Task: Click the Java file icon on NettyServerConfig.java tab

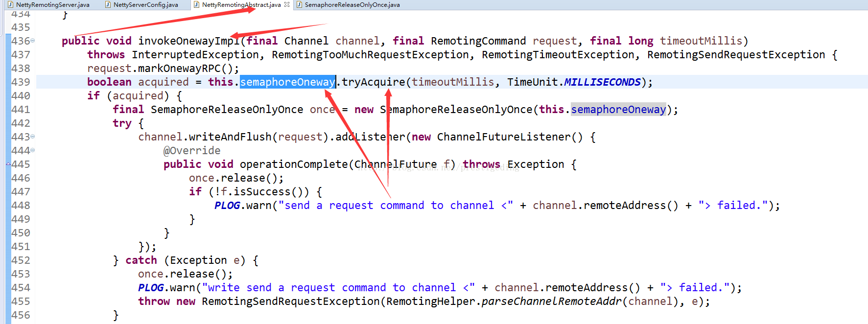Action: coord(108,5)
